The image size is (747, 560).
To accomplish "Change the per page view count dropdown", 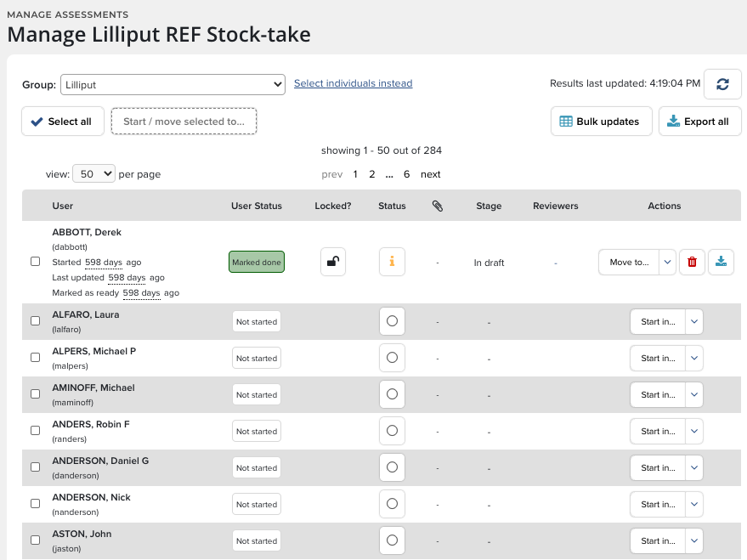I will coord(93,173).
